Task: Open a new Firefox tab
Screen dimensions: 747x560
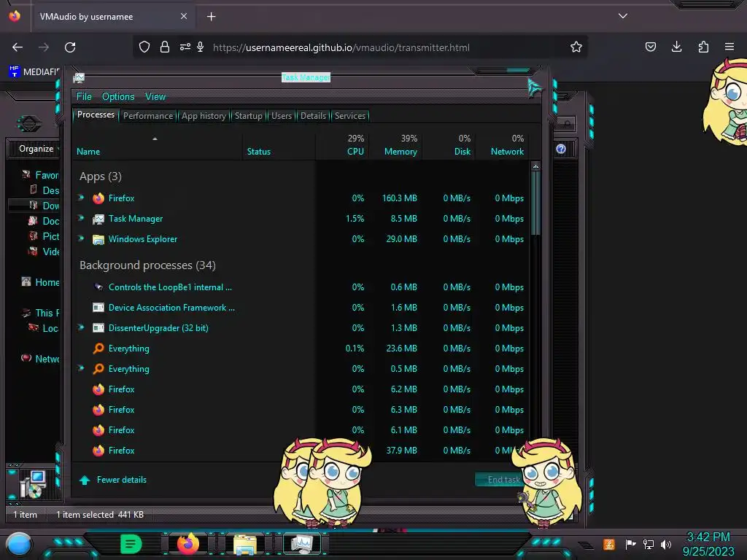Action: coord(211,16)
